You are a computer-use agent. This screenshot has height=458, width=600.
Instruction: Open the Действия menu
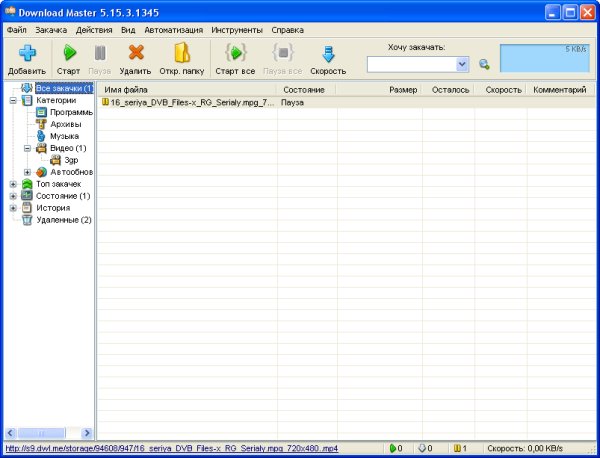pyautogui.click(x=94, y=30)
